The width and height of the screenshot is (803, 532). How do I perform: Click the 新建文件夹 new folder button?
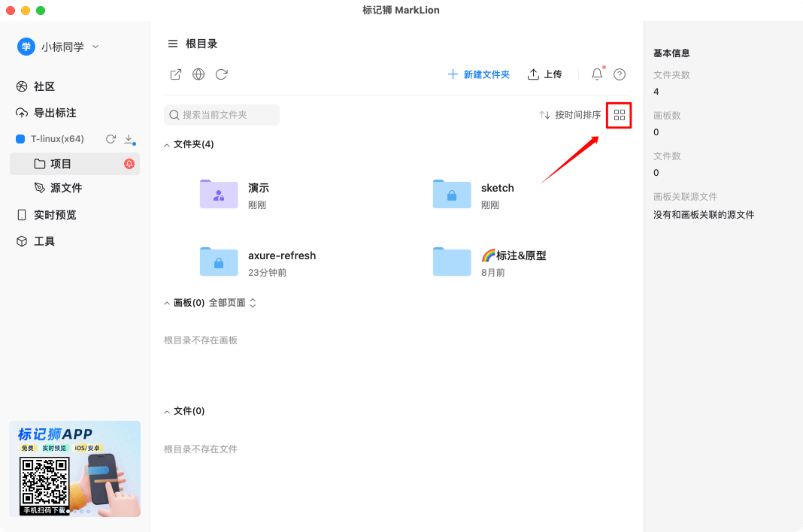tap(479, 74)
